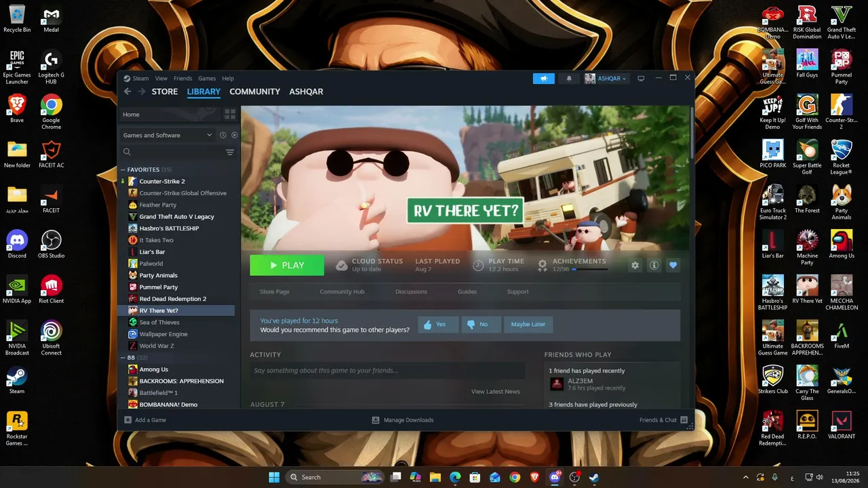Open RV There Yet? manage settings gear
868x488 pixels.
pos(635,265)
